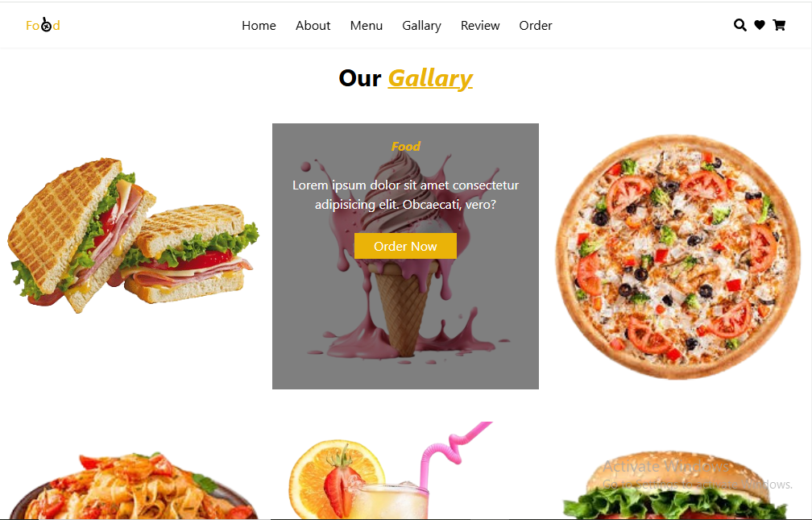The width and height of the screenshot is (812, 520).
Task: Click the Food logo in header
Action: 43,25
